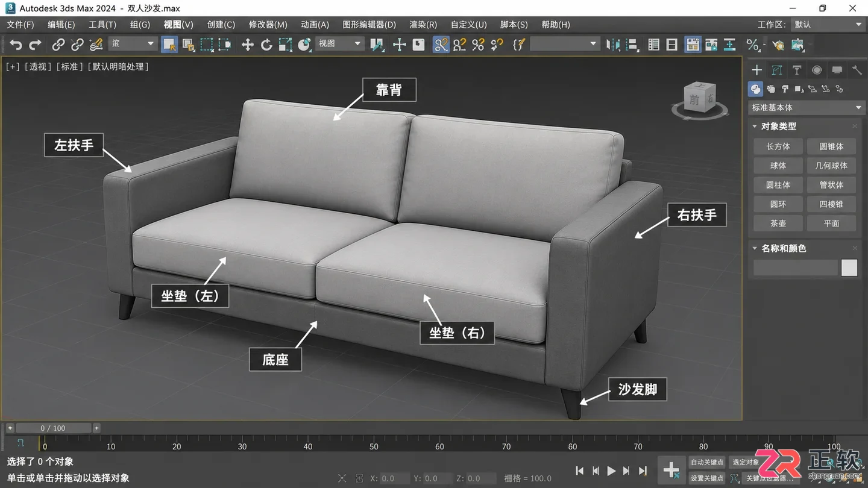Image resolution: width=868 pixels, height=488 pixels.
Task: Open the 标准基本体 primitive type dropdown
Action: [806, 108]
